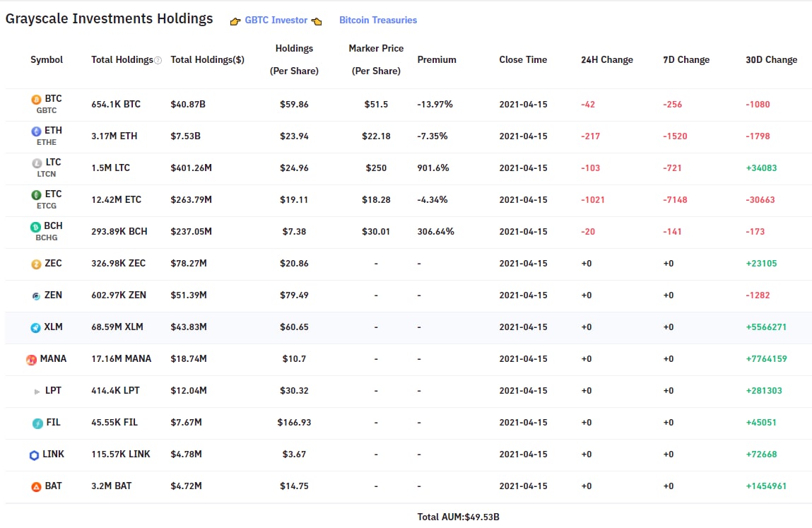Click the Ethereum ETH coin icon
The height and width of the screenshot is (528, 812).
[36, 131]
